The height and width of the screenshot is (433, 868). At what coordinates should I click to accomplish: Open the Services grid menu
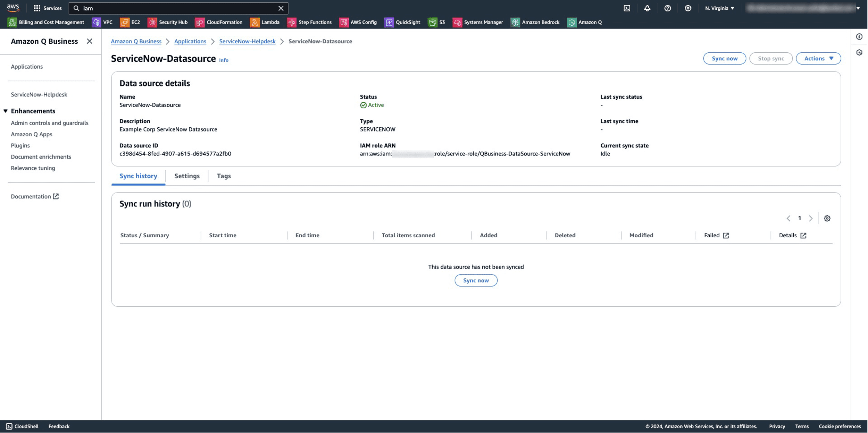tap(37, 8)
